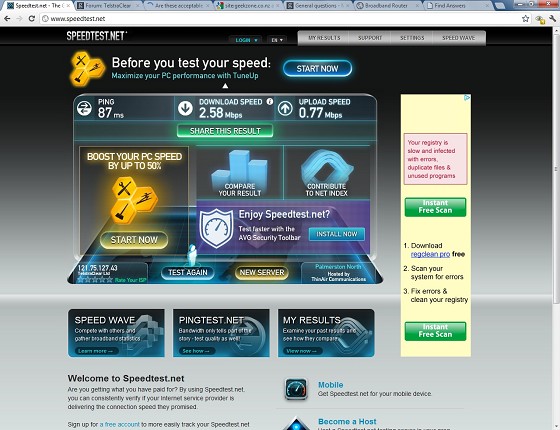Open Compare Your Result bar chart icon
Screen dimensions: 560x430
tap(240, 173)
